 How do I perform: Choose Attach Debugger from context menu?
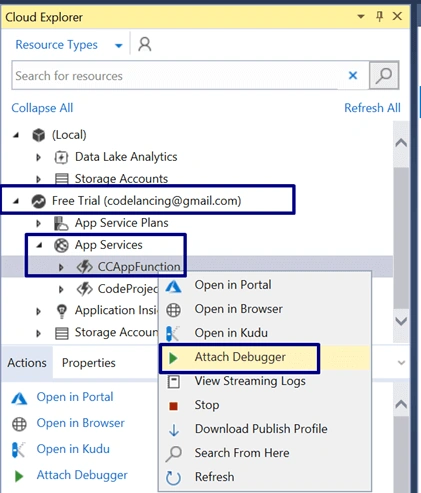click(265, 357)
